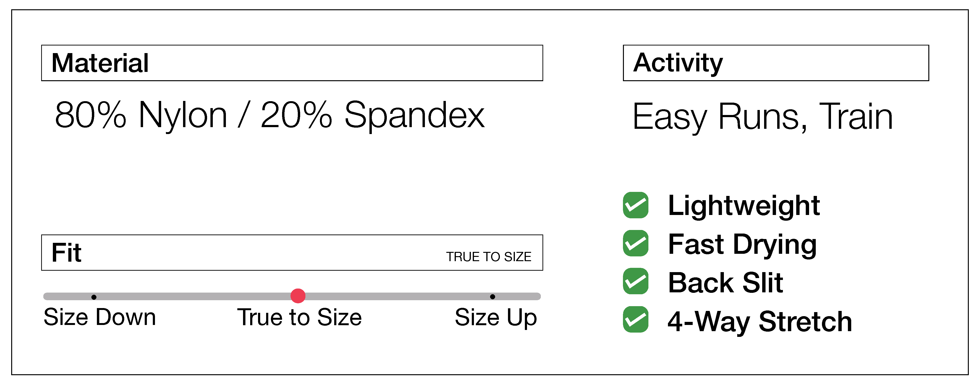Click the Back Slit green checkbox

pos(635,281)
